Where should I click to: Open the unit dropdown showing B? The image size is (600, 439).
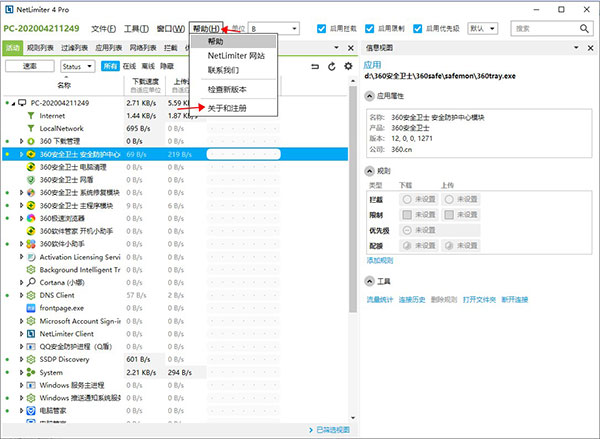point(273,29)
